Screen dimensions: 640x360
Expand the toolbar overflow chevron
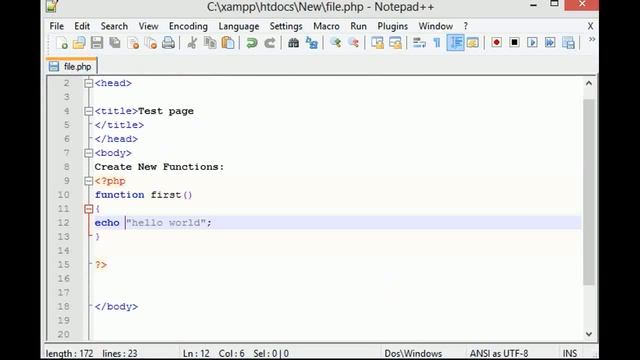coord(591,40)
